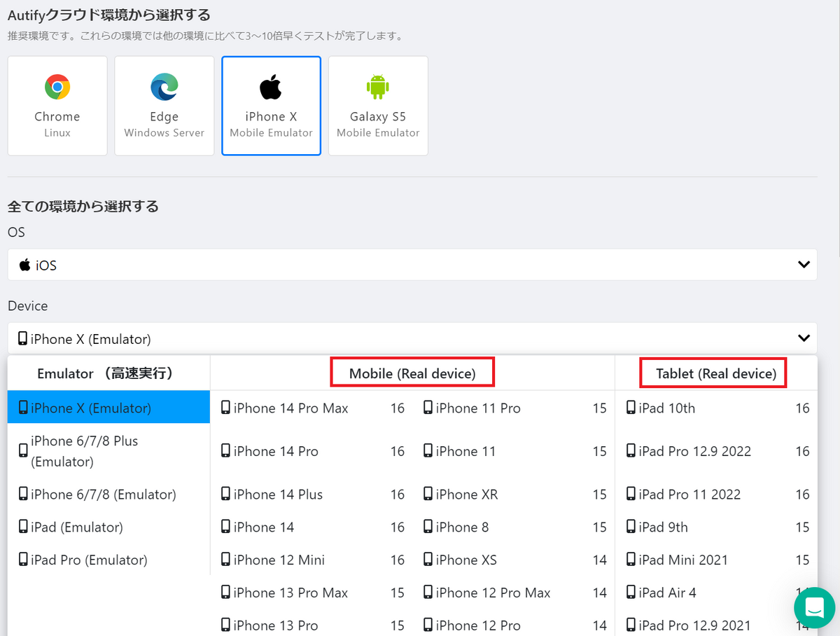
Task: Choose iPad Air 4 tablet
Action: (x=717, y=593)
